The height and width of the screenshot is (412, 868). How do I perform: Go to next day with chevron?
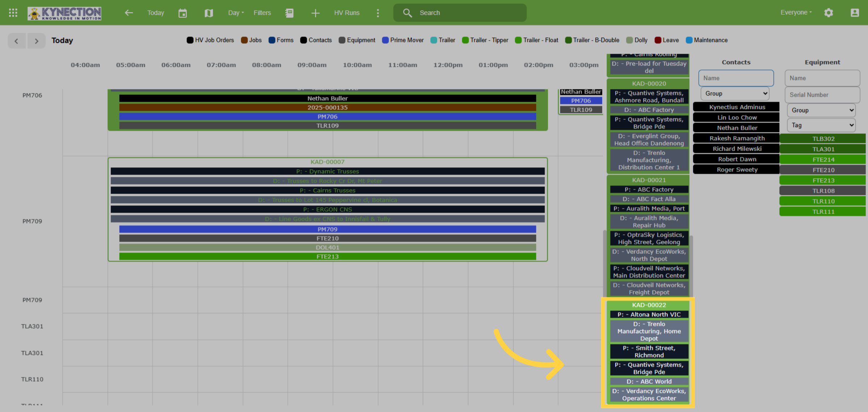(36, 41)
